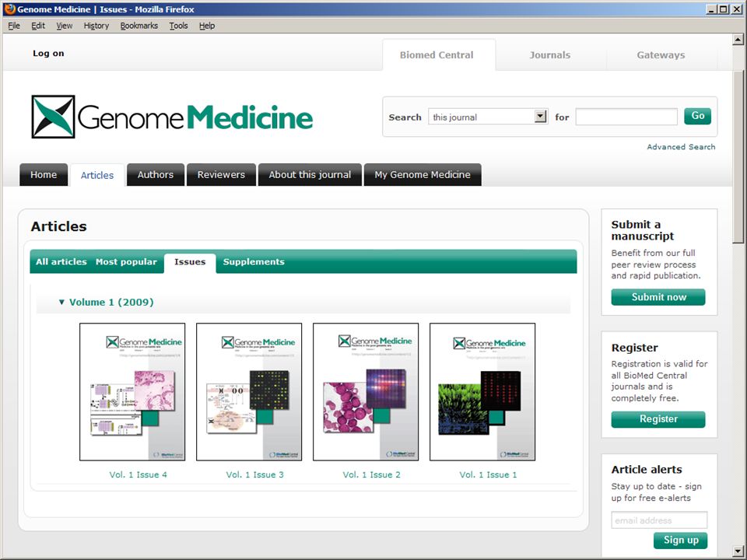The height and width of the screenshot is (560, 747).
Task: Click the scrollbar up arrow
Action: (738, 40)
